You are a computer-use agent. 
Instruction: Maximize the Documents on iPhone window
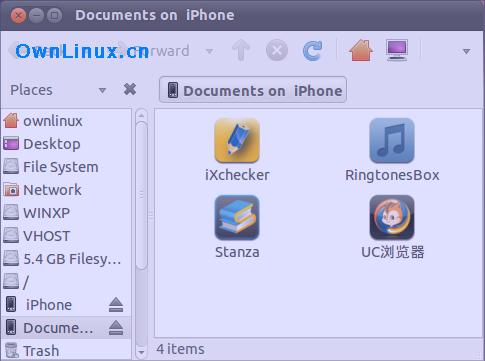(x=54, y=15)
